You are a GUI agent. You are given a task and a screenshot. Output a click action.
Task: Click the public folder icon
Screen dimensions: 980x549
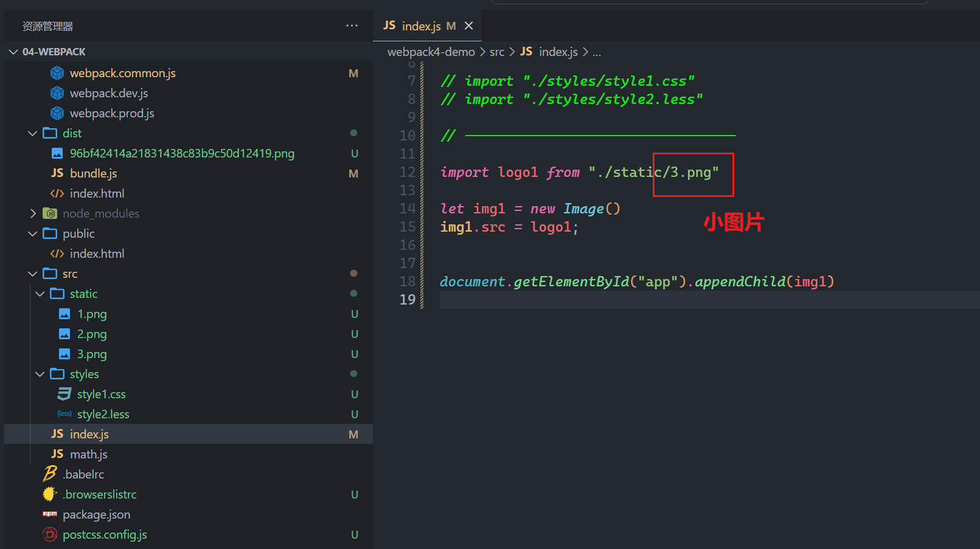coord(50,233)
